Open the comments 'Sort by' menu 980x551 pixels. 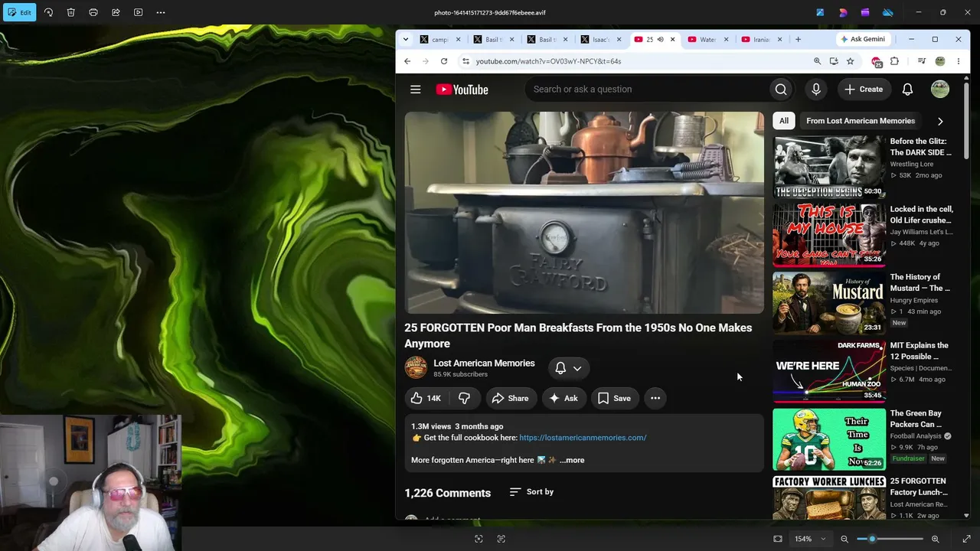click(x=531, y=492)
